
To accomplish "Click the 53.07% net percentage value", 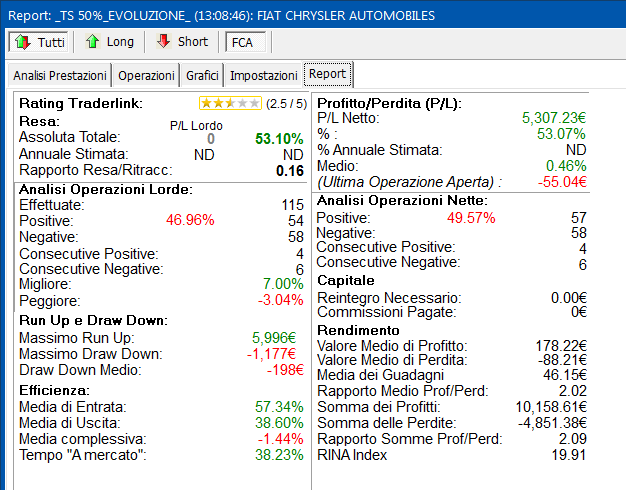I will 561,134.
